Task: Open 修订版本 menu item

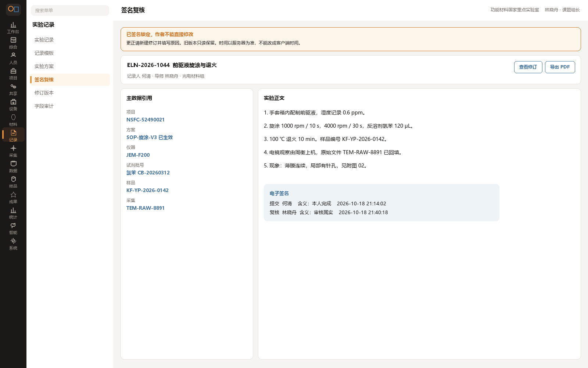Action: (x=70, y=93)
